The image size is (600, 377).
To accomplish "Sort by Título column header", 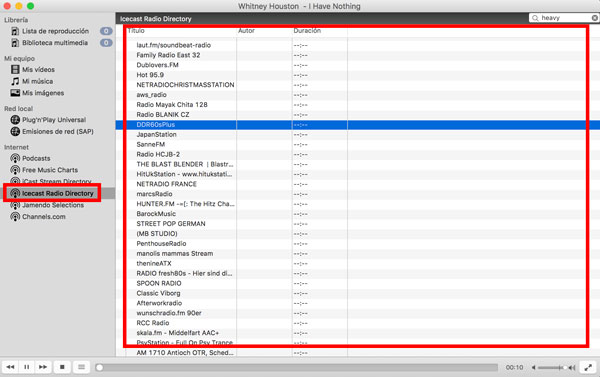I will pyautogui.click(x=136, y=31).
